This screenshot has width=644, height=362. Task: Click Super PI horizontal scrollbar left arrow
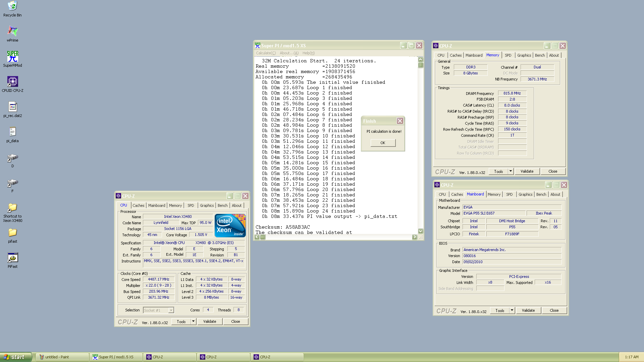257,237
